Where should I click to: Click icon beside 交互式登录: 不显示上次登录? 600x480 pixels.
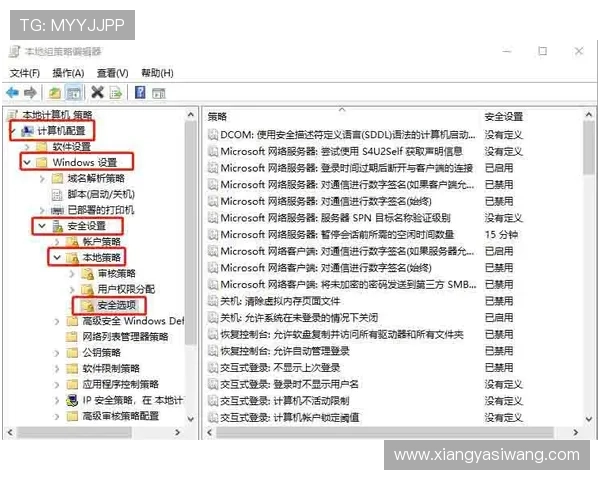(x=212, y=367)
